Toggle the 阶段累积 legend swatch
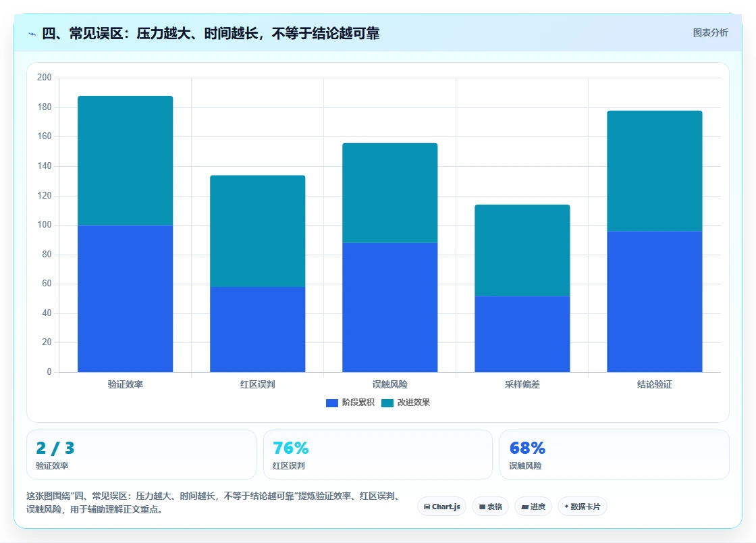756x543 pixels. 331,403
